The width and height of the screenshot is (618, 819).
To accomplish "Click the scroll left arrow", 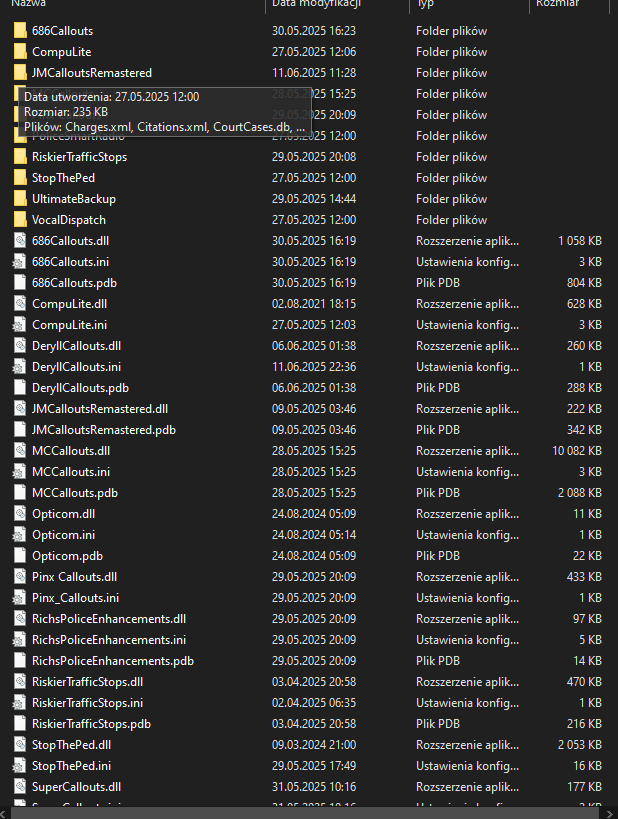I will tap(5, 814).
